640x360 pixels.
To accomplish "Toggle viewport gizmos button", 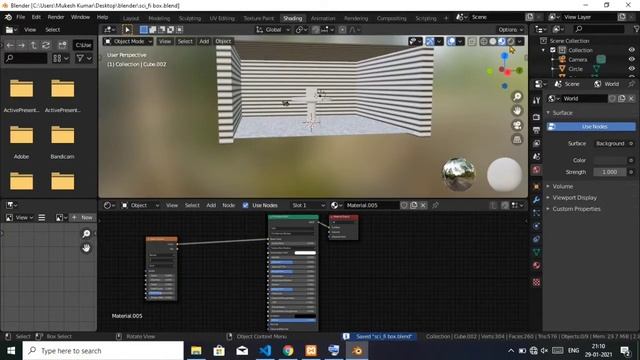I will [430, 41].
